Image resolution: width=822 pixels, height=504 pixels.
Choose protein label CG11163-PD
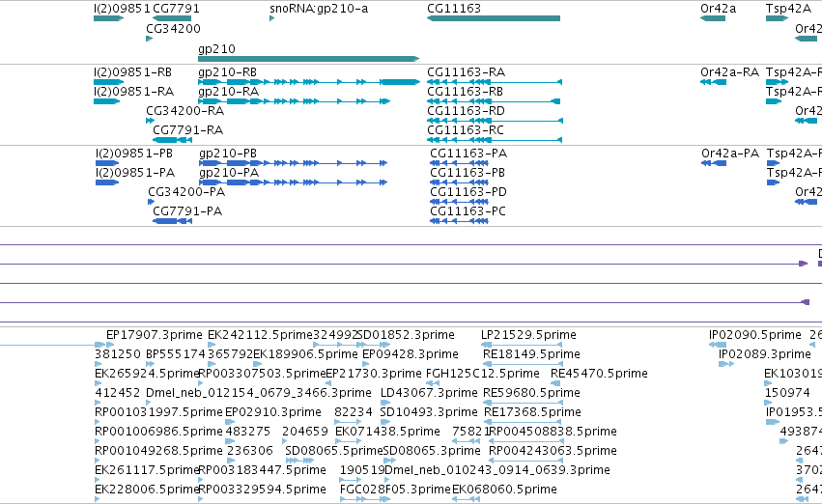point(468,192)
